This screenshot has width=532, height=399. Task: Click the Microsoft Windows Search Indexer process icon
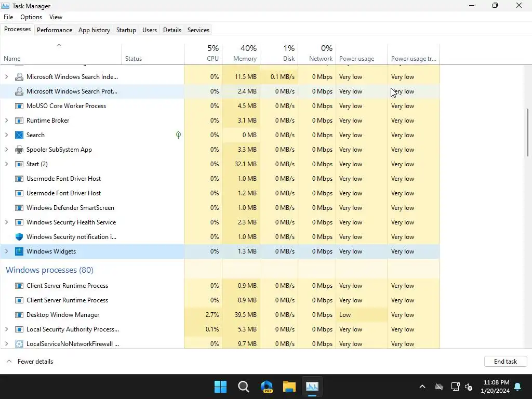coord(19,77)
